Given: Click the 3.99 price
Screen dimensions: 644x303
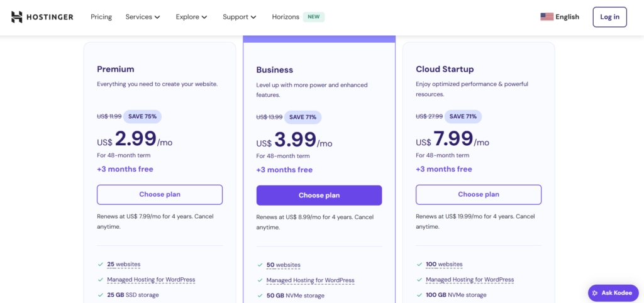Looking at the screenshot, I should pos(296,140).
